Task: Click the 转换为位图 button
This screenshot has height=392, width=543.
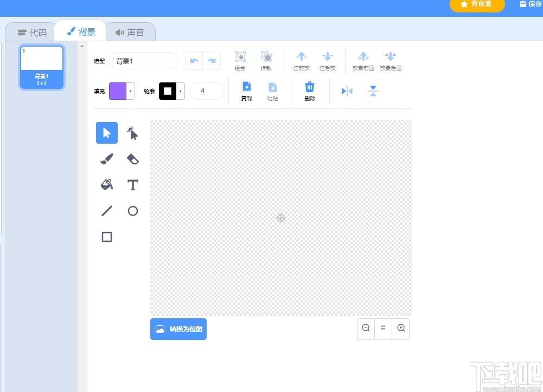Action: coord(178,329)
